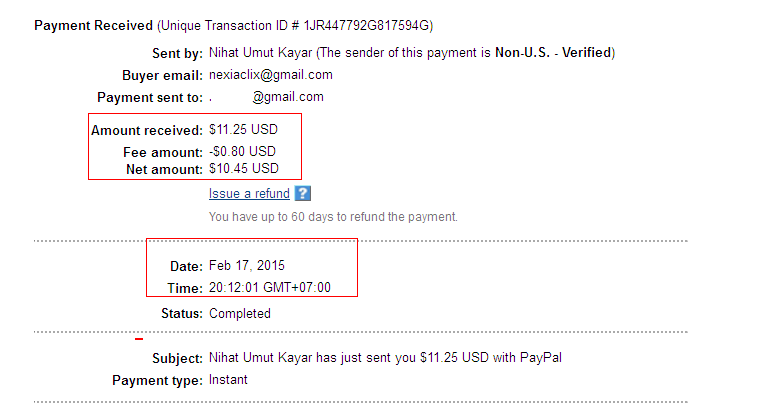Click the Amount received label
The image size is (765, 411).
(146, 131)
